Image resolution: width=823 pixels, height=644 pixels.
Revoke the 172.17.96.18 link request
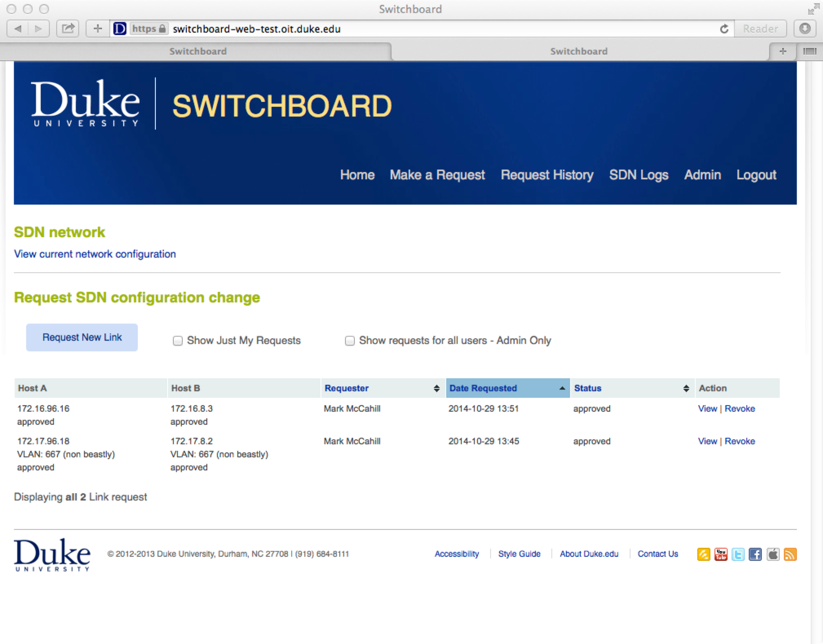[x=739, y=441]
